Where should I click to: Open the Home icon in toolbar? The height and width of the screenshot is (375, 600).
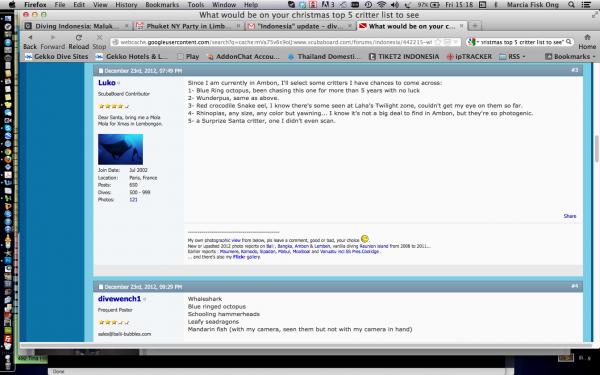587,38
